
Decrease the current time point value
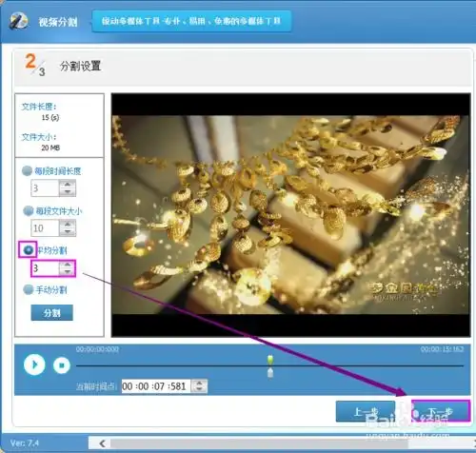click(199, 390)
